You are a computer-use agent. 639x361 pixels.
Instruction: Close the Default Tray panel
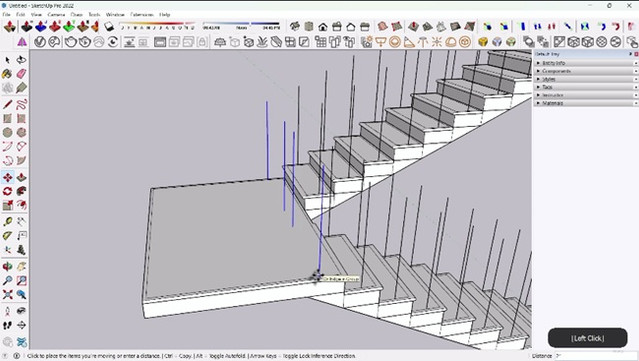[636, 54]
